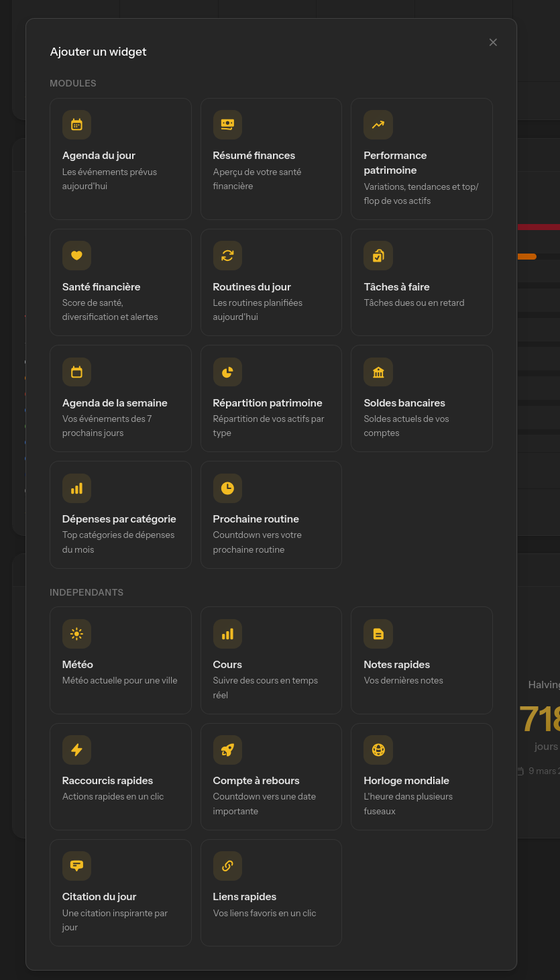Click the Soldes bancaires bank icon

point(378,372)
